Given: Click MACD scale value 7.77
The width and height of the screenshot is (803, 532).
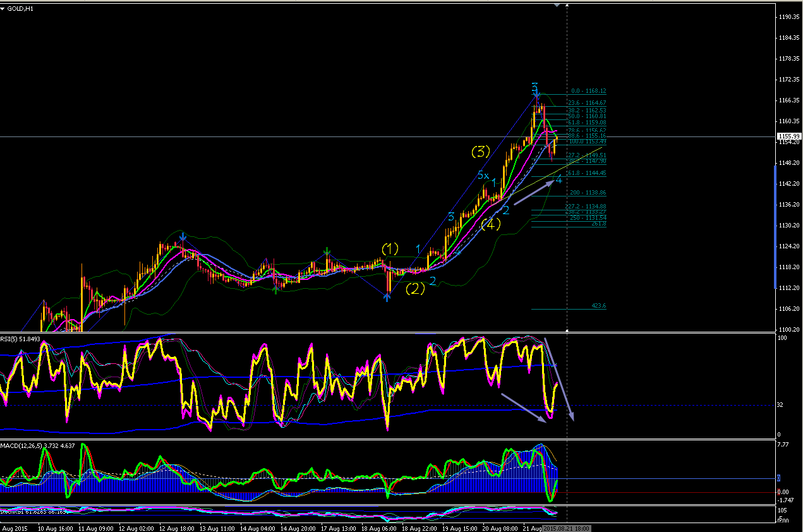Looking at the screenshot, I should [783, 445].
